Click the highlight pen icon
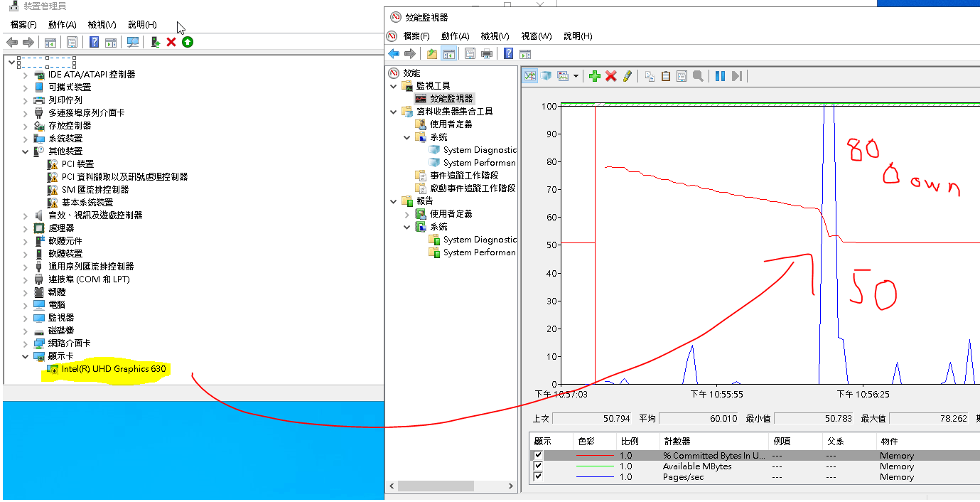 (627, 76)
